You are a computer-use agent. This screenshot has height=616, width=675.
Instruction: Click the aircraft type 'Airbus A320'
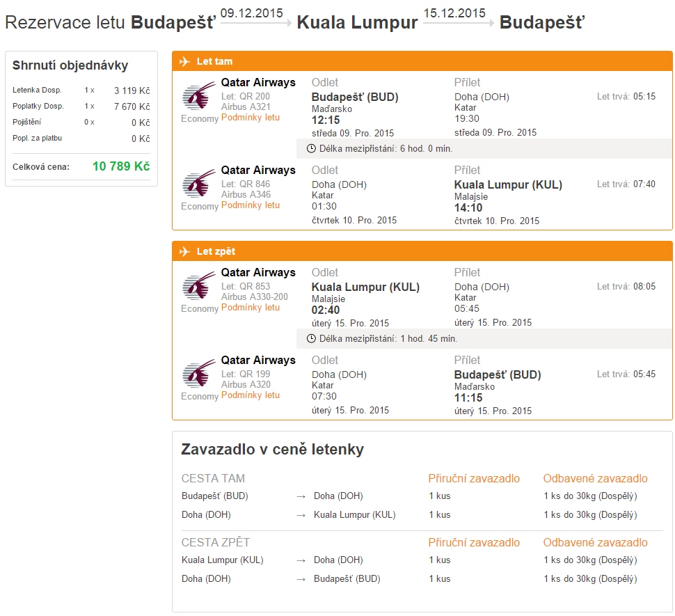point(246,384)
